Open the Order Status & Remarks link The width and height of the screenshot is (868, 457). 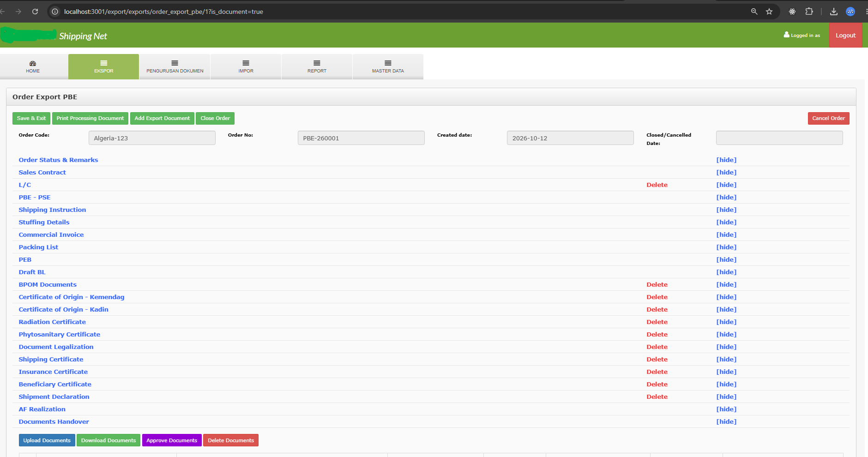tap(58, 160)
